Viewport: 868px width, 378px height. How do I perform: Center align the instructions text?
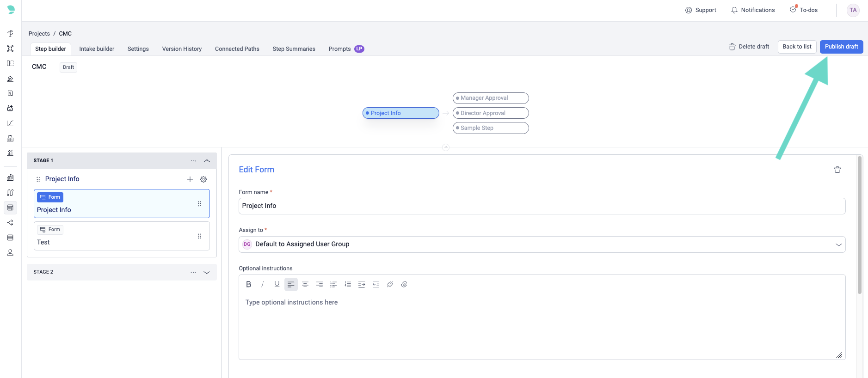pos(305,284)
